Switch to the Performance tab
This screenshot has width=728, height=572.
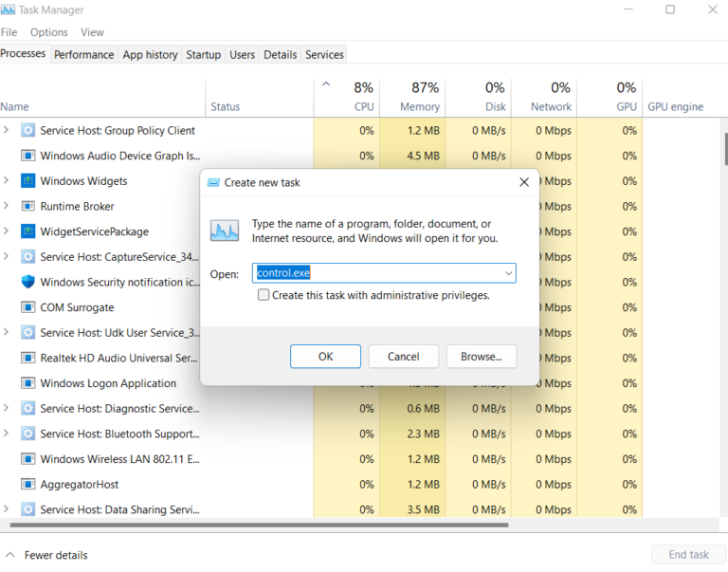[84, 55]
